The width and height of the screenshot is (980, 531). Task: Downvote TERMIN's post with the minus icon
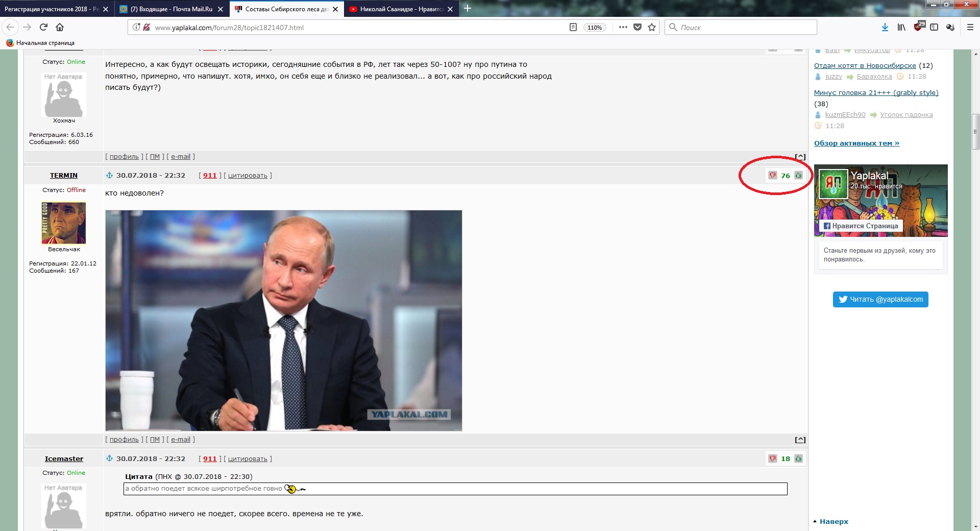point(773,176)
